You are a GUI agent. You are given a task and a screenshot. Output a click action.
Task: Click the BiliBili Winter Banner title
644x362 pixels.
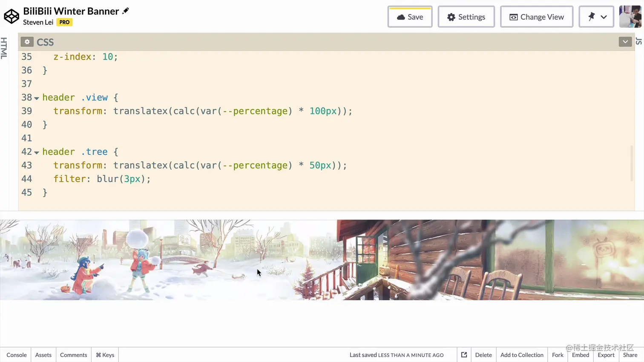click(x=71, y=11)
